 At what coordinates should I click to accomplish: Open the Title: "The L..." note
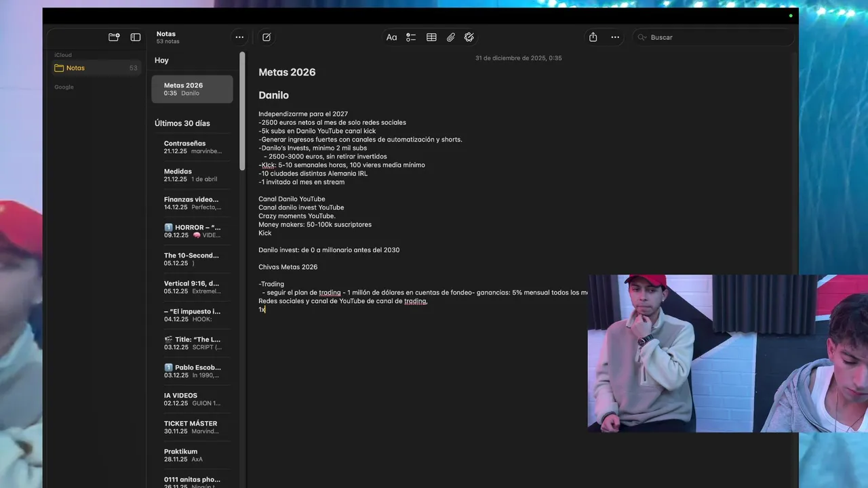tap(192, 343)
